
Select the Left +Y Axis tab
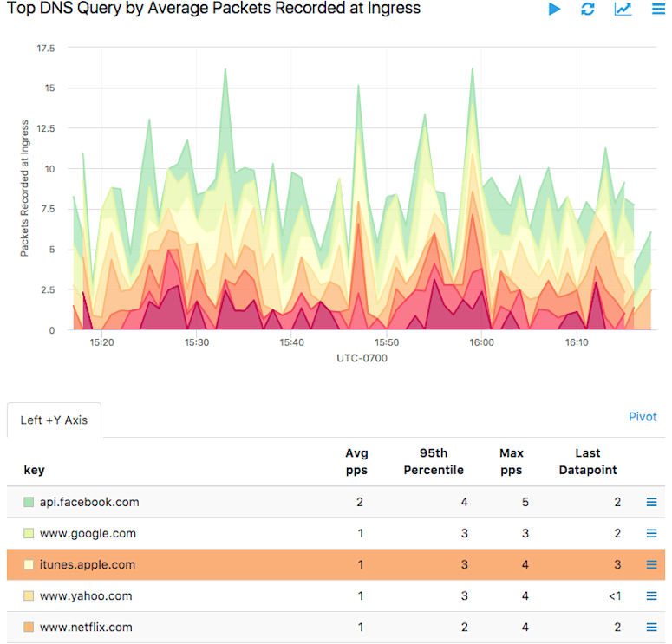pyautogui.click(x=54, y=420)
